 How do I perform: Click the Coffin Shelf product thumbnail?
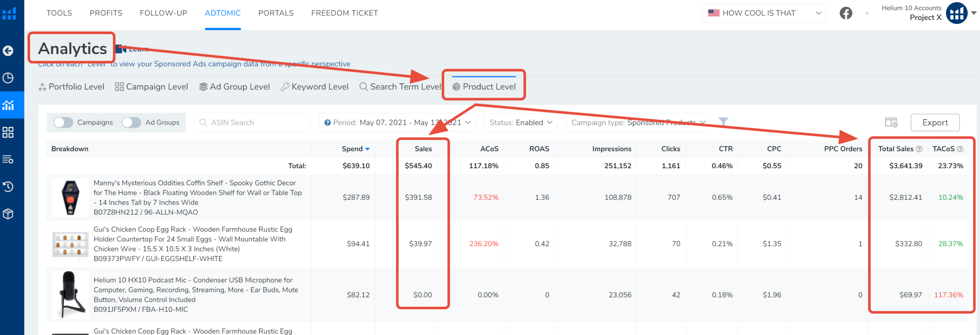click(70, 197)
